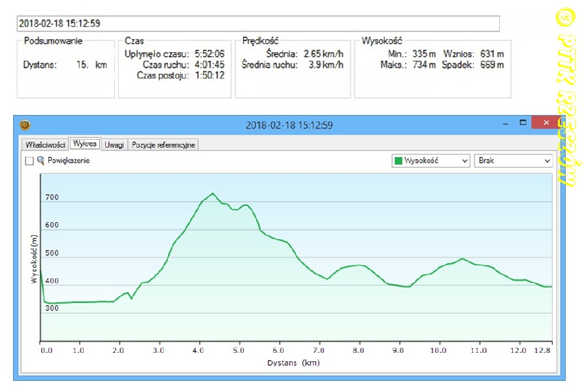This screenshot has width=584, height=392.
Task: Select the Wykres tab
Action: coord(86,144)
